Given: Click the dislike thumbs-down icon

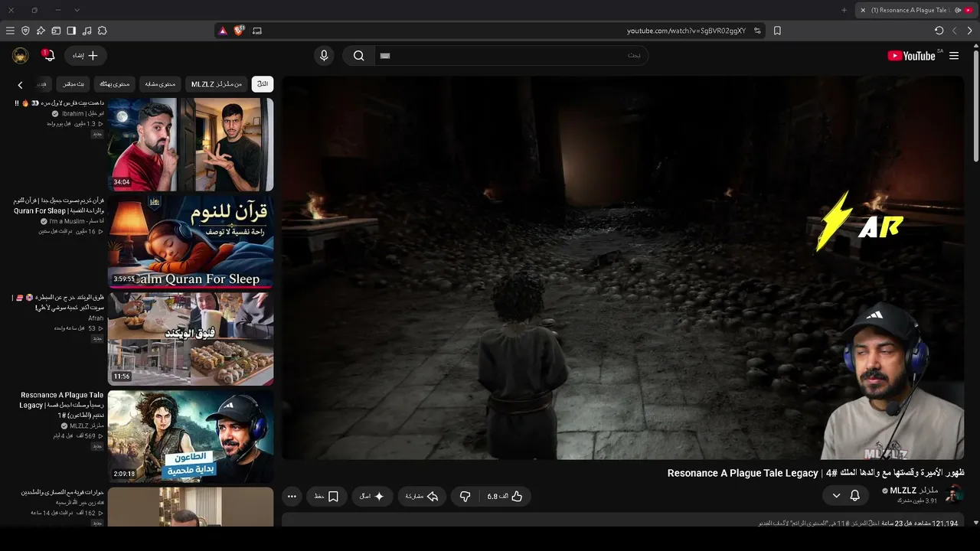Looking at the screenshot, I should (x=465, y=497).
